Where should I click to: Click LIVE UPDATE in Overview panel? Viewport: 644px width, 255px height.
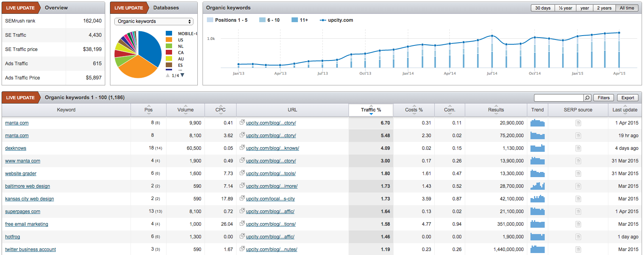click(20, 8)
